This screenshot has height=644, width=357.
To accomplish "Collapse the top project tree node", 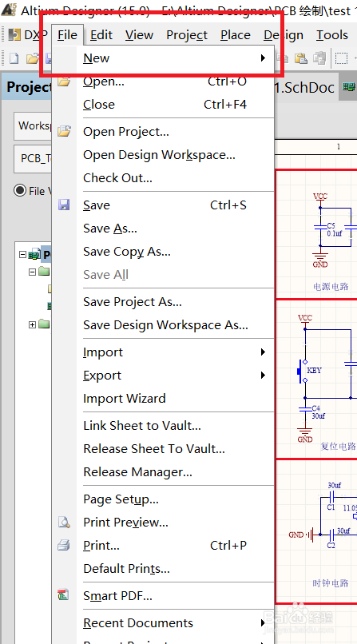I will [22, 255].
